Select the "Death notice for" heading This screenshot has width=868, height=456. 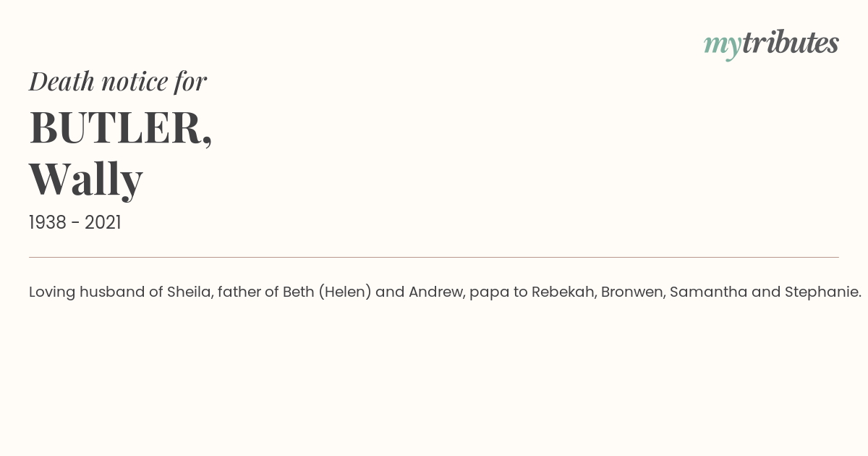coord(118,82)
